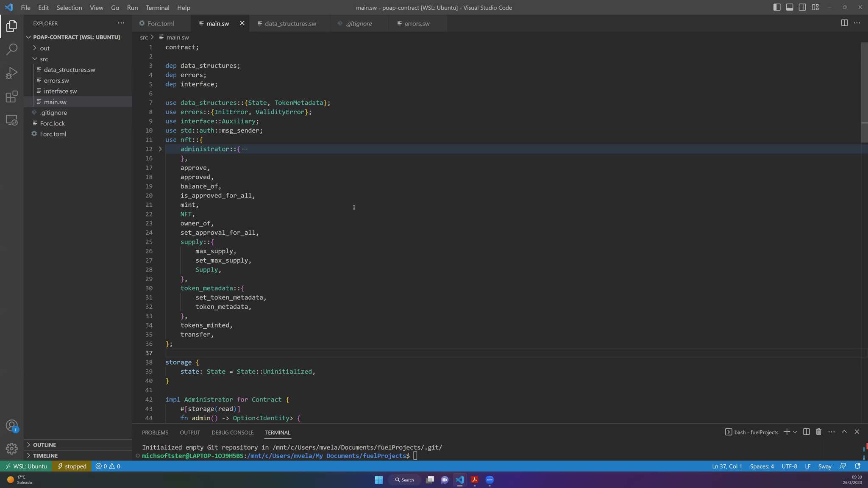Image resolution: width=868 pixels, height=488 pixels.
Task: Open Explorer views and more actions
Action: tap(121, 23)
